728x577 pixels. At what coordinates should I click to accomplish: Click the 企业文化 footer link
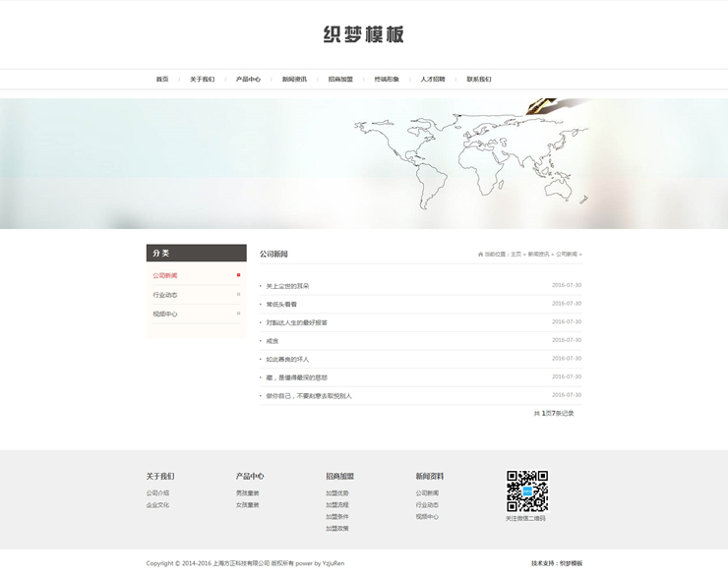tap(157, 505)
